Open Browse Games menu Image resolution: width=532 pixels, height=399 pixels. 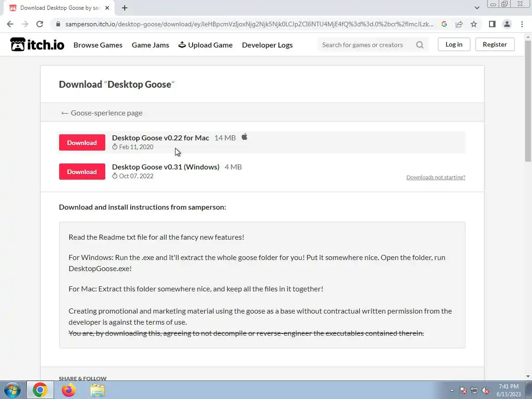coord(98,45)
